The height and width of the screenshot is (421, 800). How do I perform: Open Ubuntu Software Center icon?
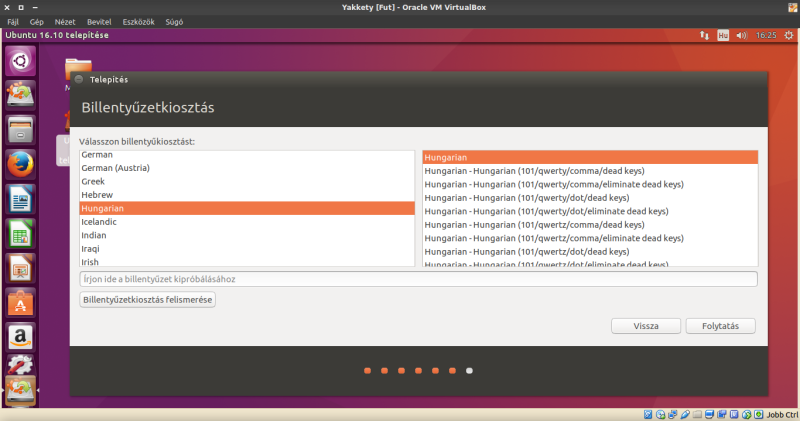(21, 302)
